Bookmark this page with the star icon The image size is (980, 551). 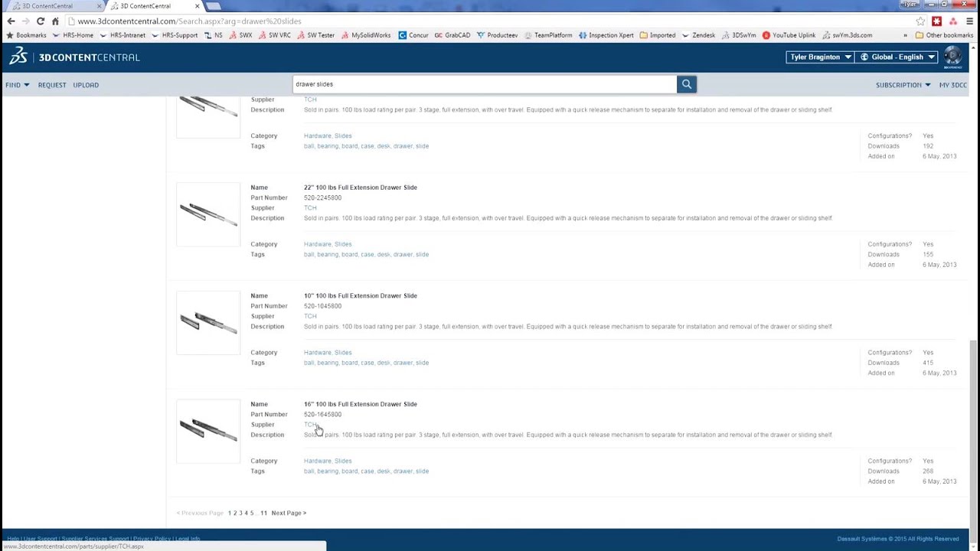click(x=920, y=21)
